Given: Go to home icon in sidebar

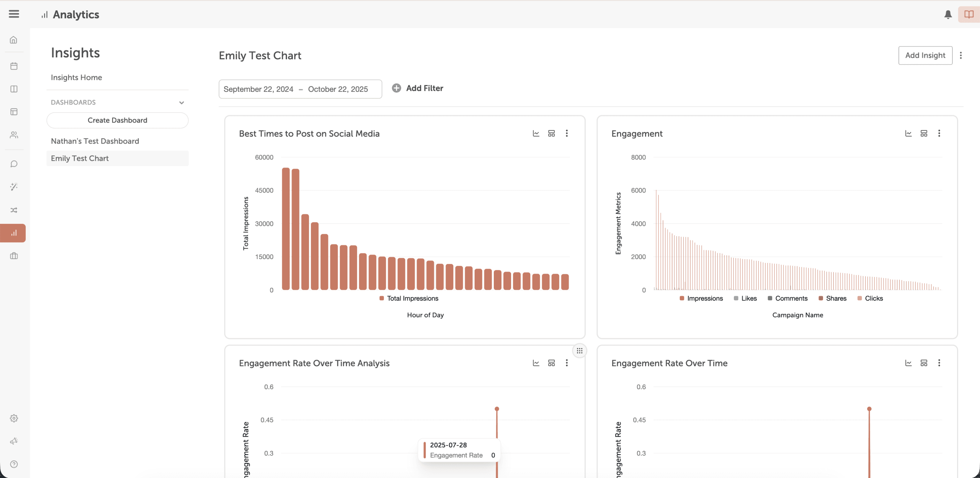Looking at the screenshot, I should click(x=14, y=40).
